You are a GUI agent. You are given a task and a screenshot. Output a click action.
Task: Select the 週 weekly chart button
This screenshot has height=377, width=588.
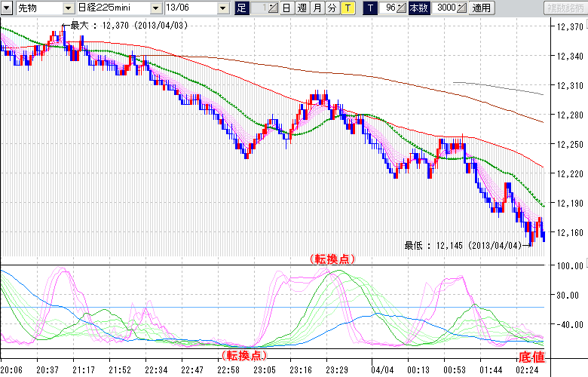click(302, 8)
